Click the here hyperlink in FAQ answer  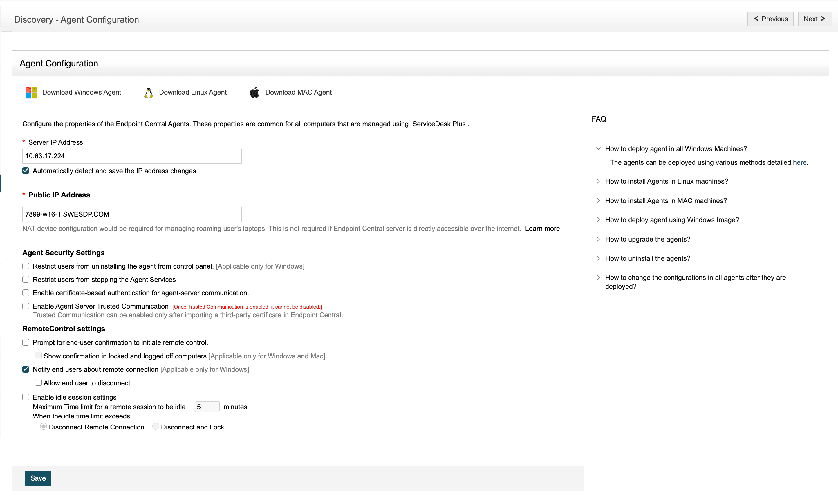click(x=799, y=162)
